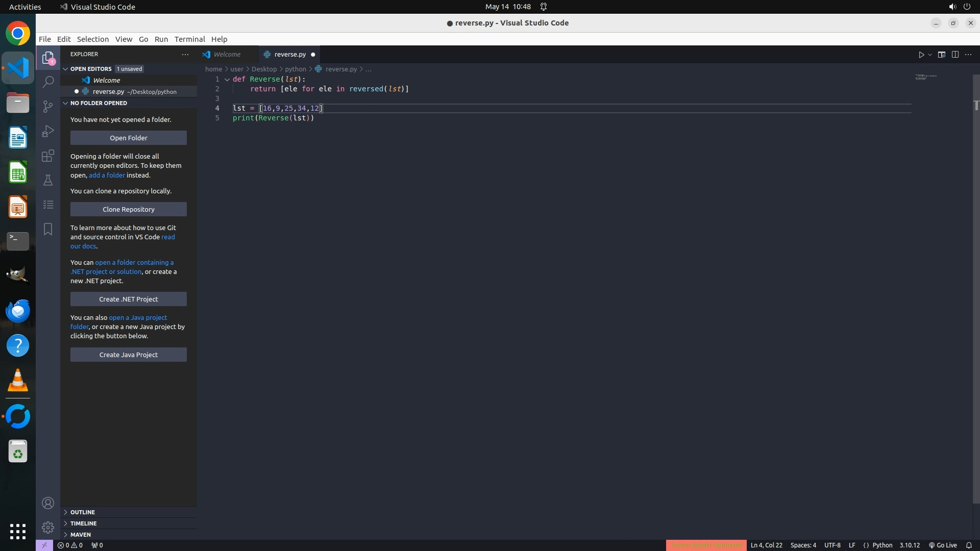Click the Open Folder button
This screenshot has width=980, height=551.
[129, 138]
